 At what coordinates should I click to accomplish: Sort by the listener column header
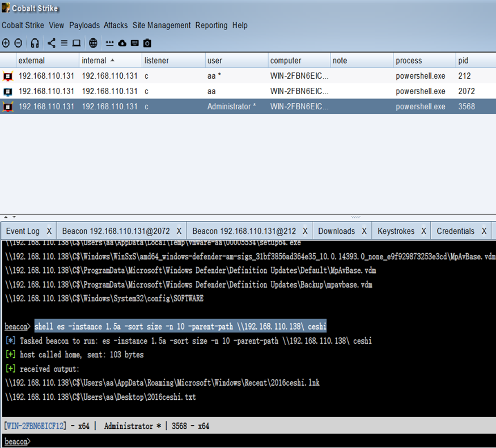(x=173, y=61)
